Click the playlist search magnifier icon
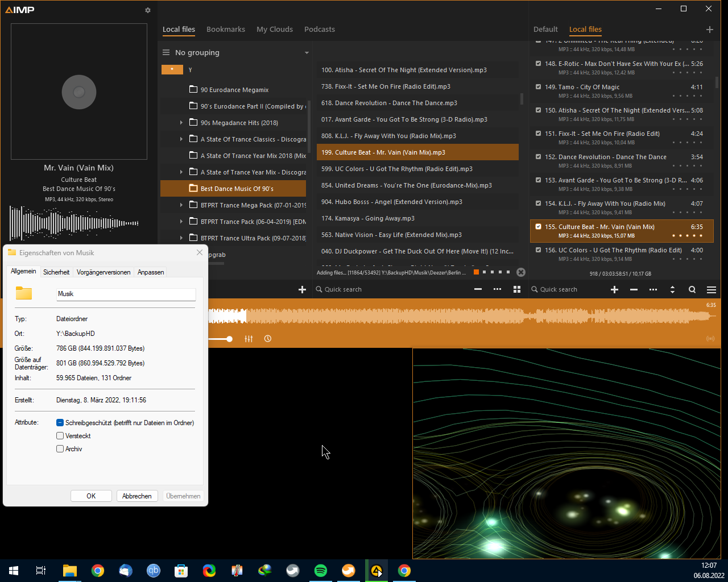 692,289
